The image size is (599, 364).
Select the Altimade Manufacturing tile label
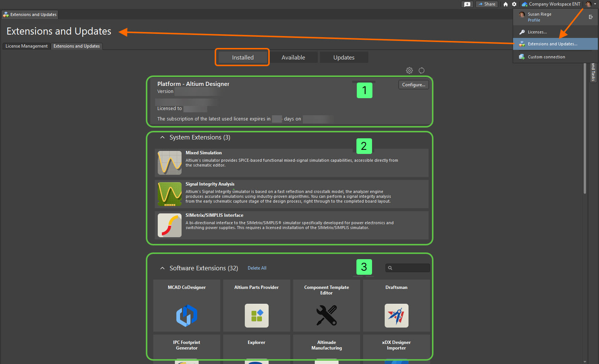tap(327, 345)
